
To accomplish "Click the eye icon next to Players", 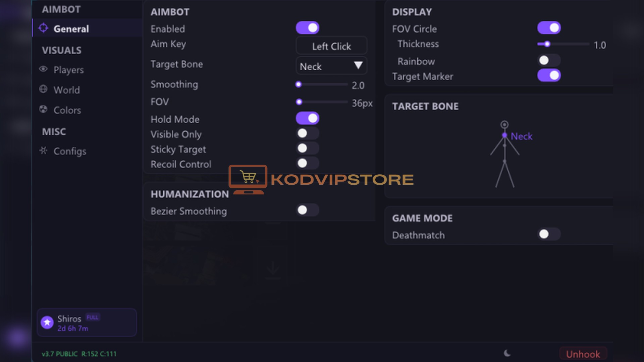I will [43, 69].
